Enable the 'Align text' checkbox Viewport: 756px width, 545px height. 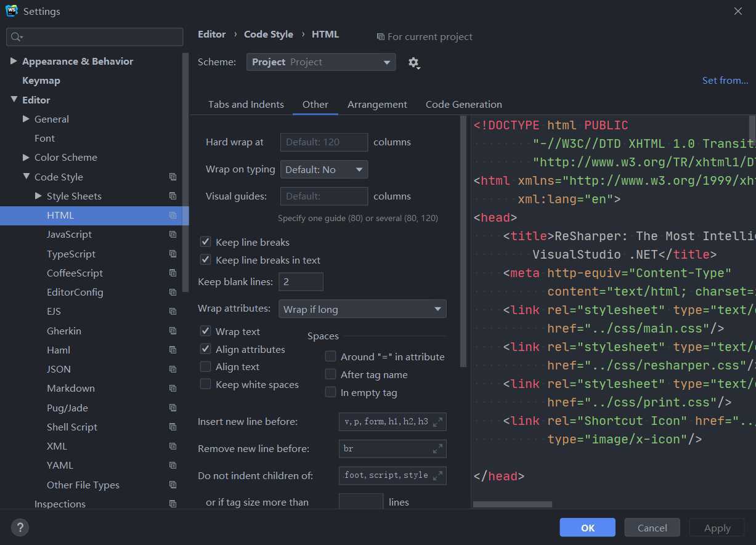[x=206, y=367]
